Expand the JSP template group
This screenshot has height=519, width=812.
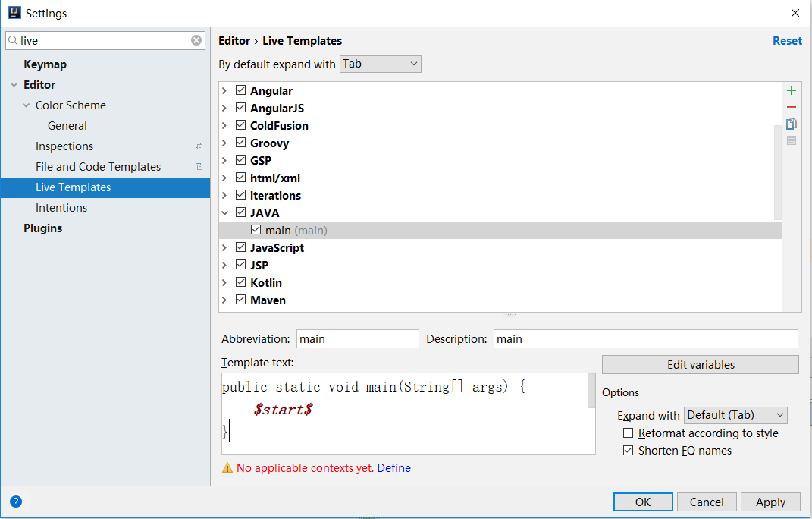tap(224, 265)
